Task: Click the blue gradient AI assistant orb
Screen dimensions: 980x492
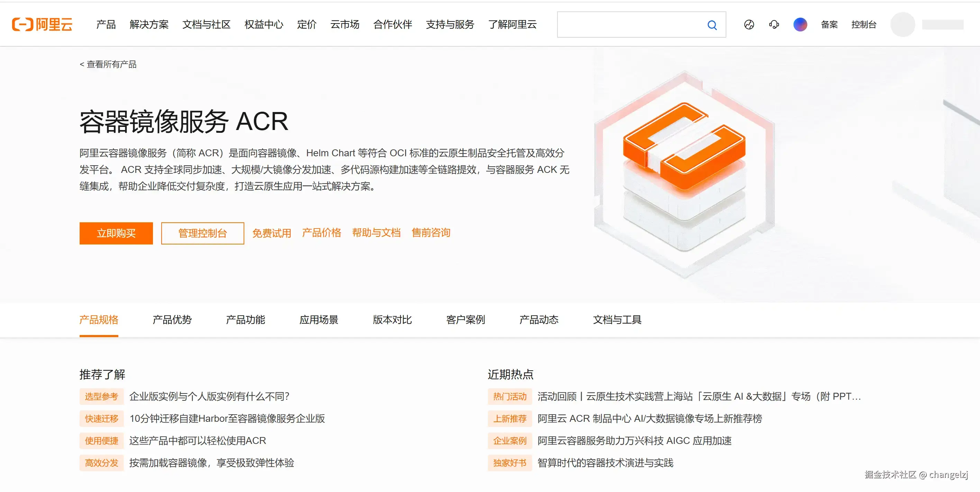Action: (x=800, y=25)
